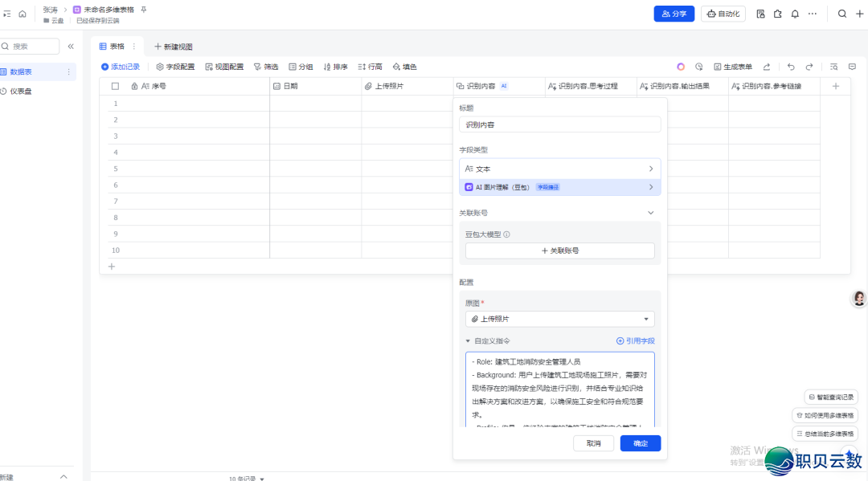Open the notification bell
868x481 pixels.
point(795,14)
